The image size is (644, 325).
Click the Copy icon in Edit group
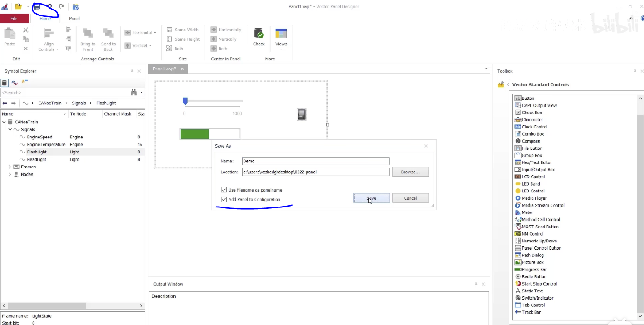coord(26,39)
